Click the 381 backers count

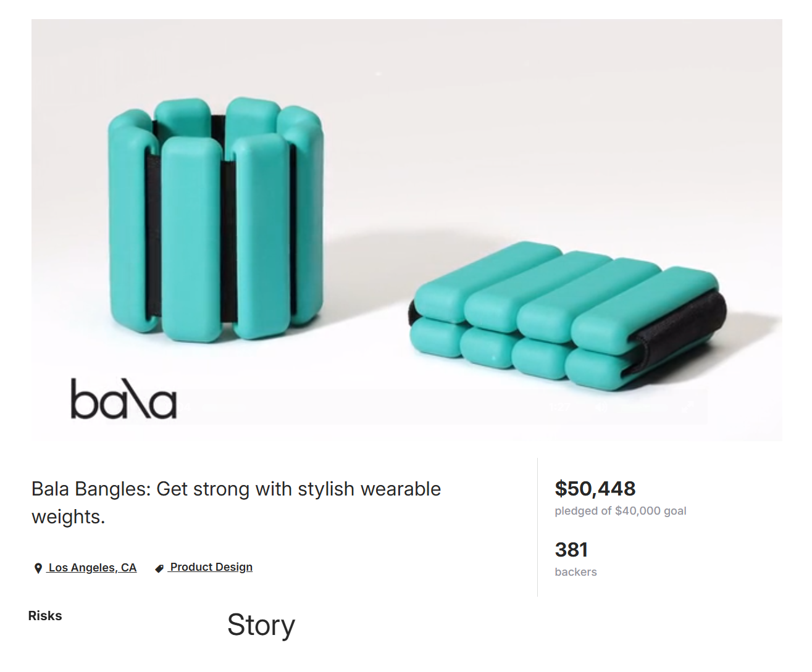pyautogui.click(x=571, y=550)
